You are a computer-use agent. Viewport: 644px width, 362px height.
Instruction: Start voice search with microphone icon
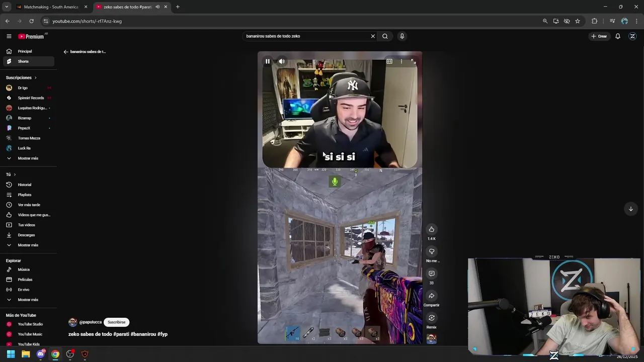tap(402, 36)
